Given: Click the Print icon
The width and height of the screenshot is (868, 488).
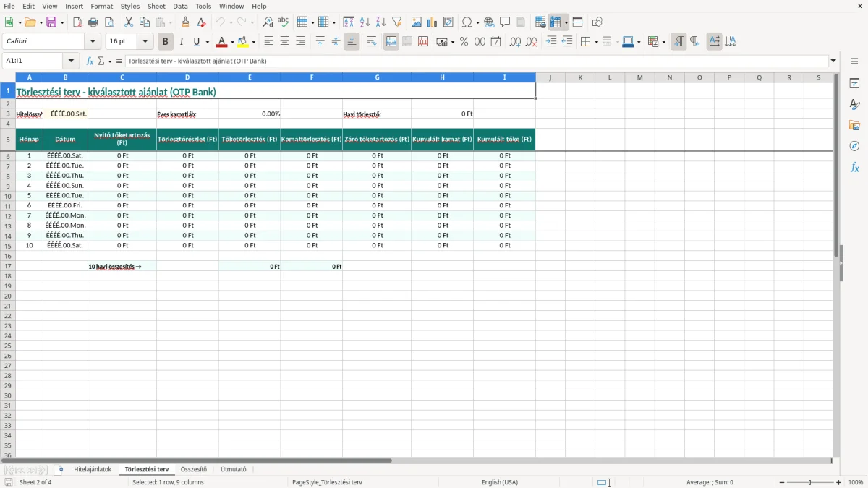Looking at the screenshot, I should pos(93,22).
